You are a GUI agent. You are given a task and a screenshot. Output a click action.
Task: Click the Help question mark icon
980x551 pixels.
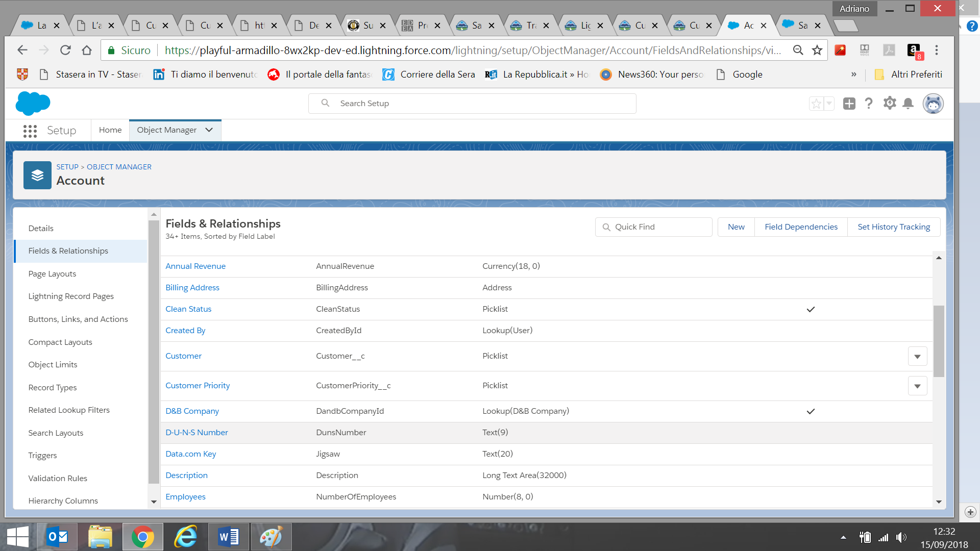(869, 104)
